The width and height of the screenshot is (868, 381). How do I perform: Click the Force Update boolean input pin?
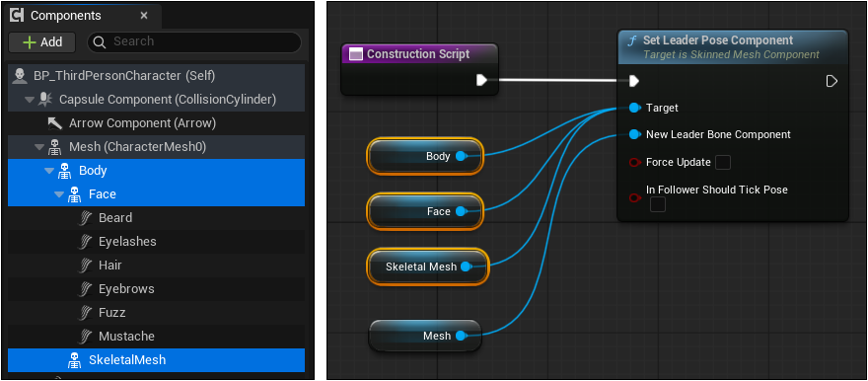(635, 163)
